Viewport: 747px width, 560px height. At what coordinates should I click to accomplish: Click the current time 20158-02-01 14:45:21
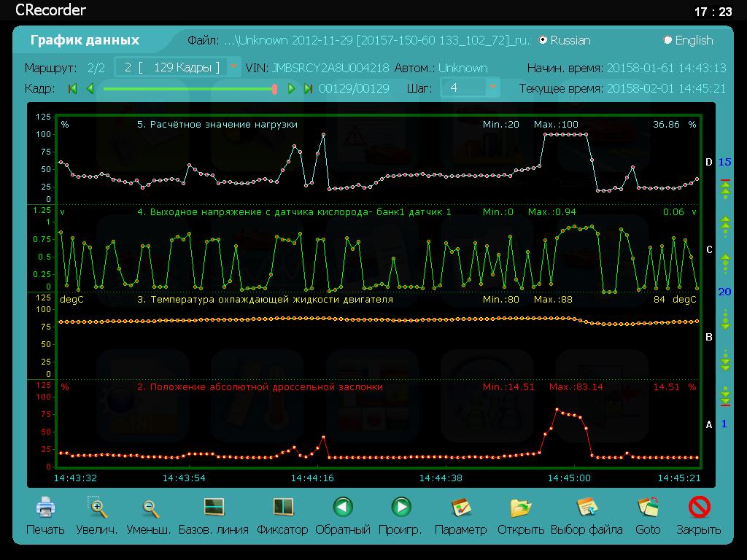click(x=667, y=88)
